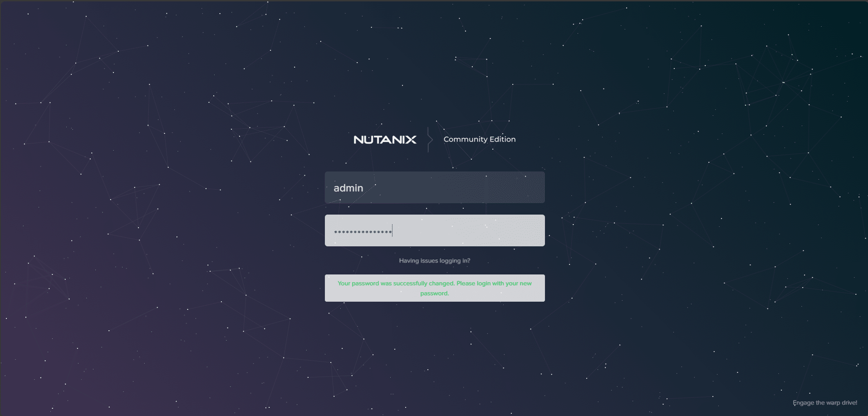Click the Community Edition label
Viewport: 868px width, 416px height.
pos(479,139)
